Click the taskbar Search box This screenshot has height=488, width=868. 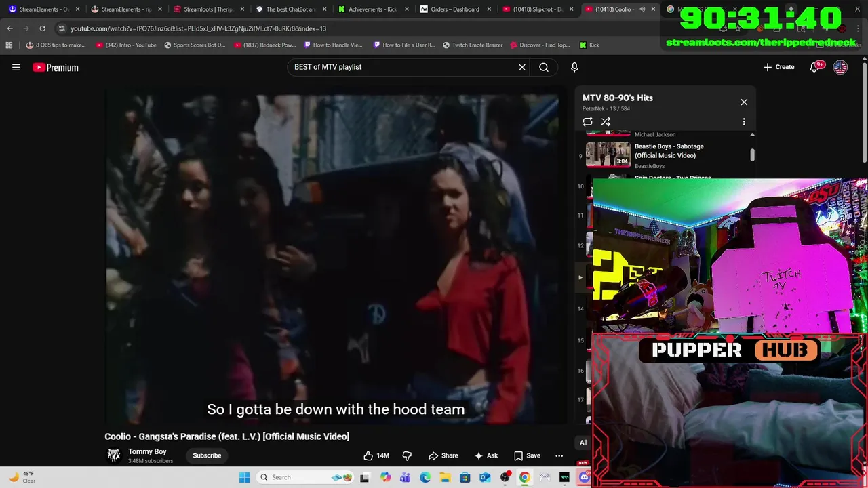coord(305,477)
